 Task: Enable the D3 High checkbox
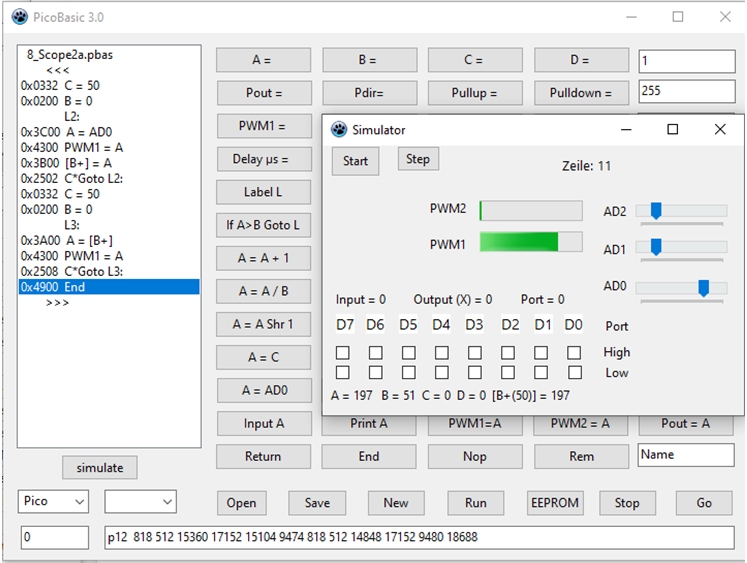475,353
